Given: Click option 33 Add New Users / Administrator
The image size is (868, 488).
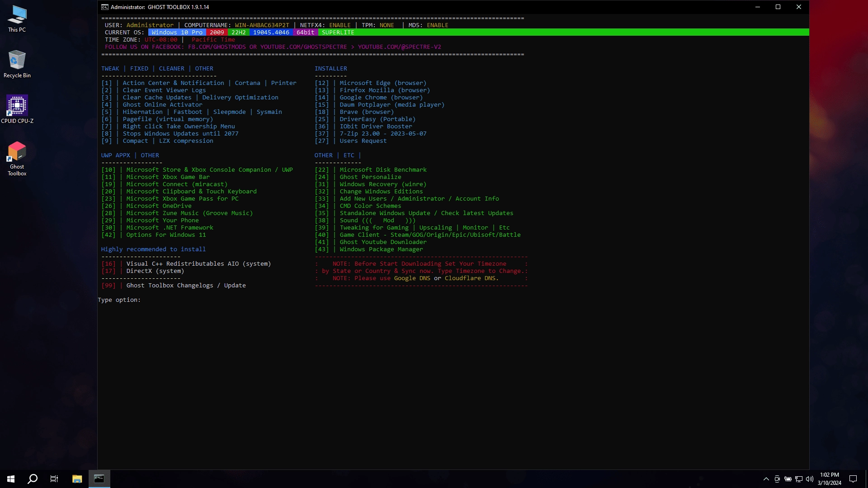Looking at the screenshot, I should (x=407, y=199).
